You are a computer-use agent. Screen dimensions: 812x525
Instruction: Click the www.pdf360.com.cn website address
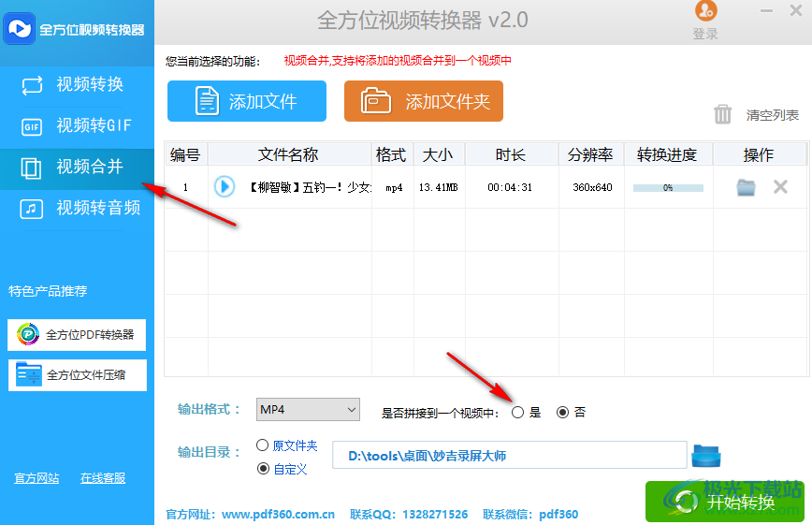pos(278,515)
